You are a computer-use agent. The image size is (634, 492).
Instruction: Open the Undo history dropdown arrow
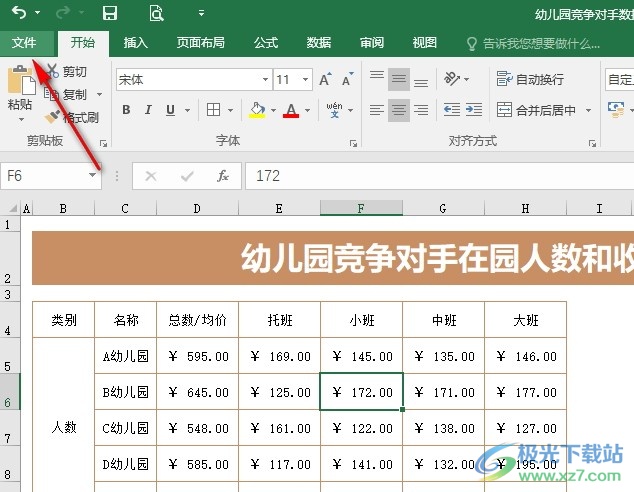(38, 13)
